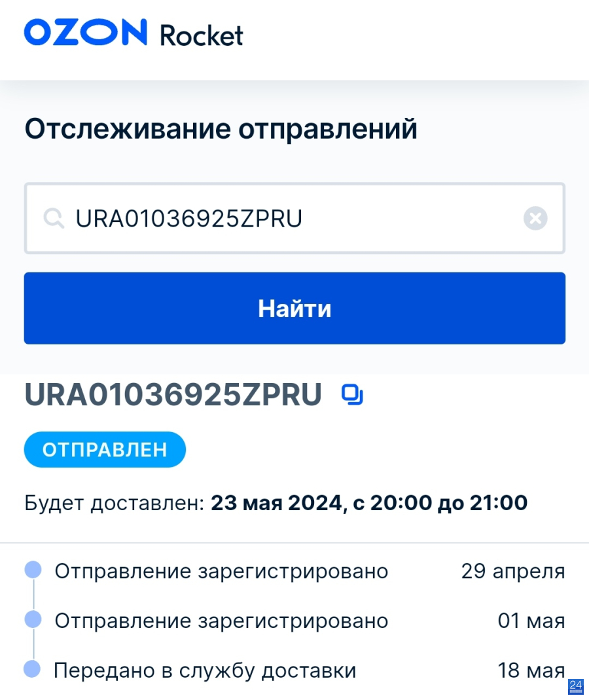Select tracking number heading below search
The width and height of the screenshot is (589, 700).
pyautogui.click(x=173, y=395)
